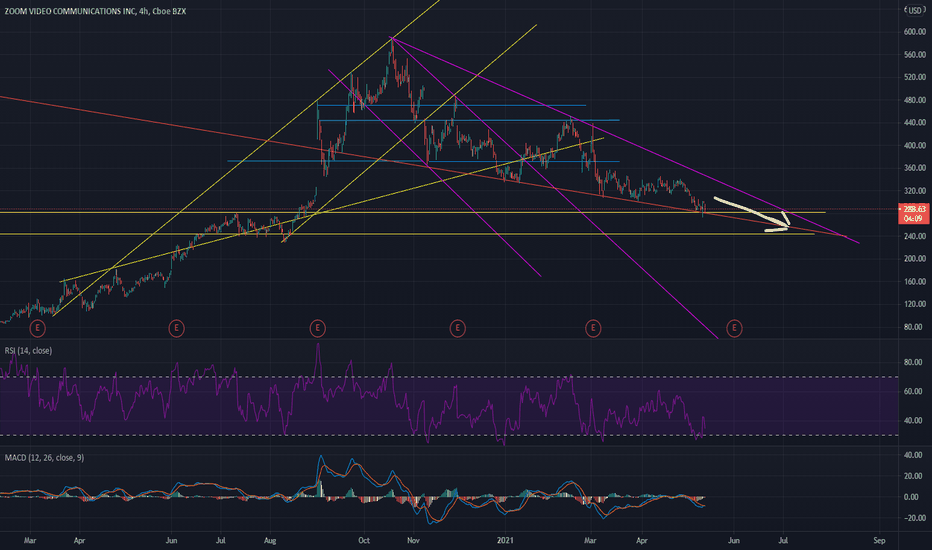This screenshot has width=932, height=550.
Task: Click the red current price label 288.63
Action: pyautogui.click(x=914, y=209)
